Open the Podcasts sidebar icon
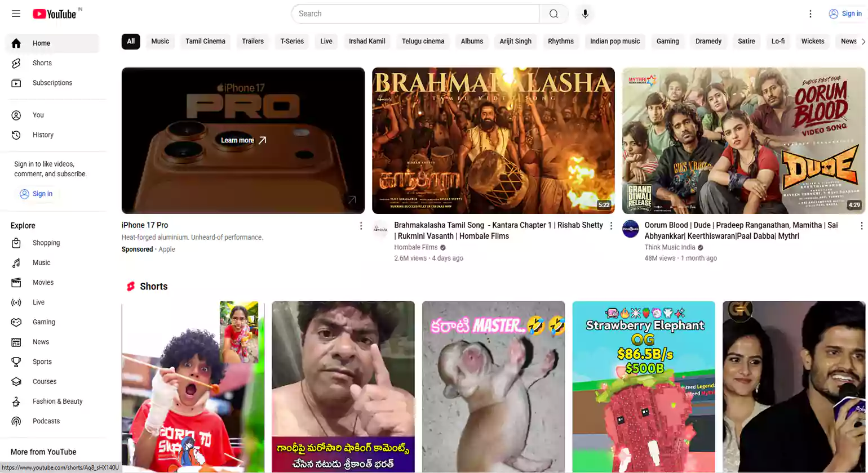 coord(16,421)
